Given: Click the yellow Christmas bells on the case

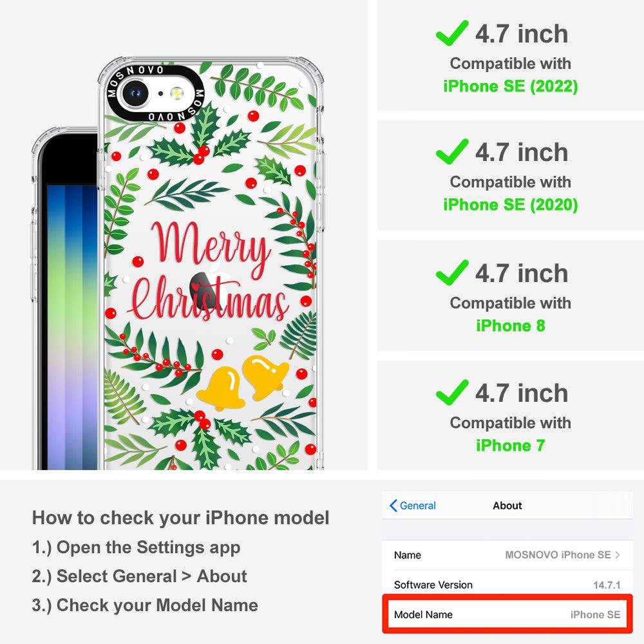Looking at the screenshot, I should (x=242, y=383).
